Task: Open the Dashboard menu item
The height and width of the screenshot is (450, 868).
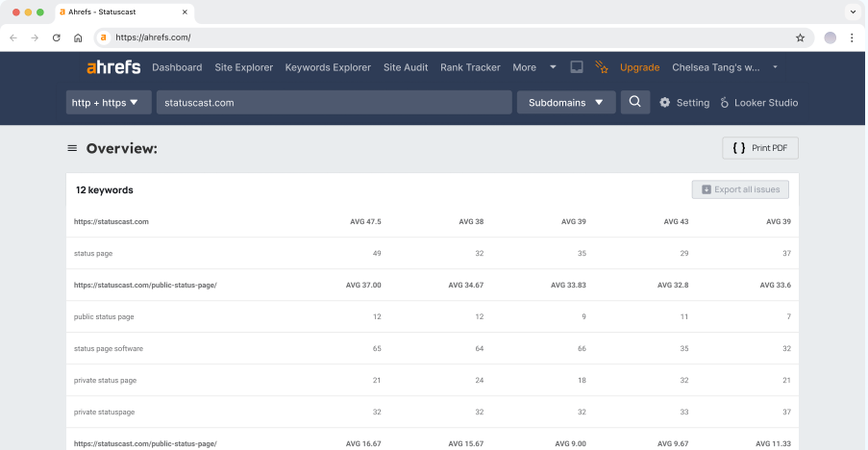Action: click(177, 67)
